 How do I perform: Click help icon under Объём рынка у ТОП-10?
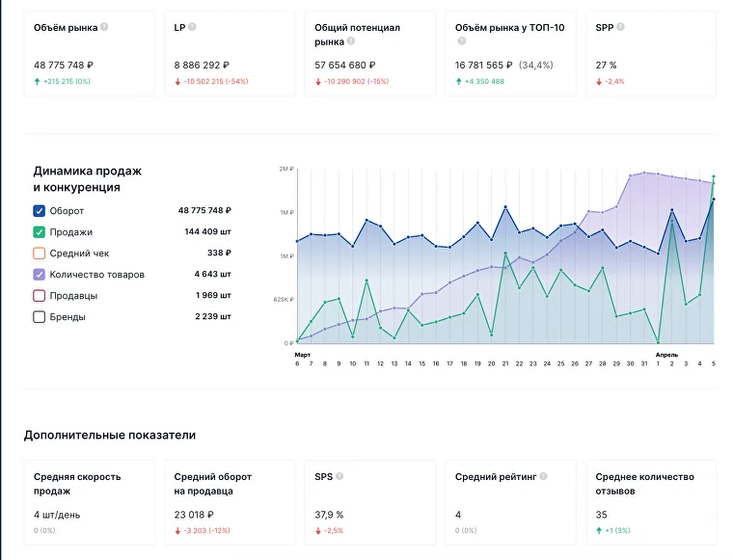[x=461, y=41]
